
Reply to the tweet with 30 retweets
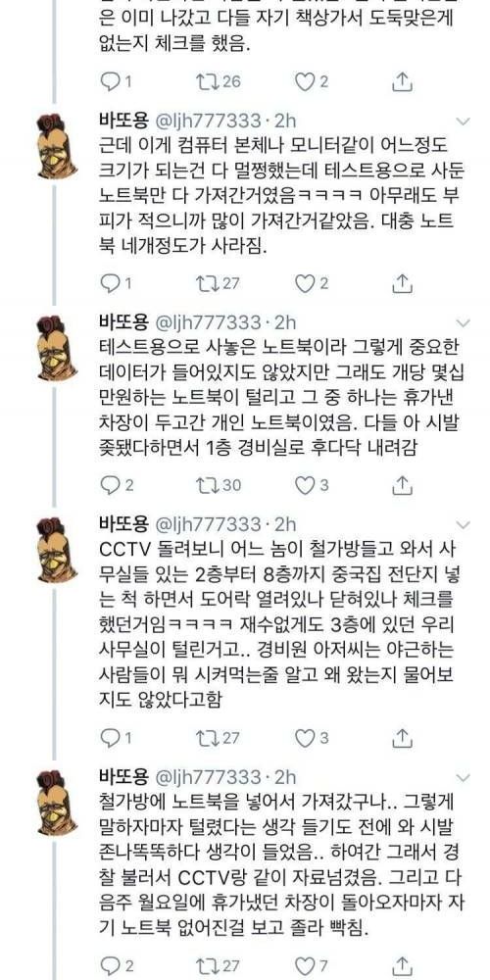pos(116,485)
